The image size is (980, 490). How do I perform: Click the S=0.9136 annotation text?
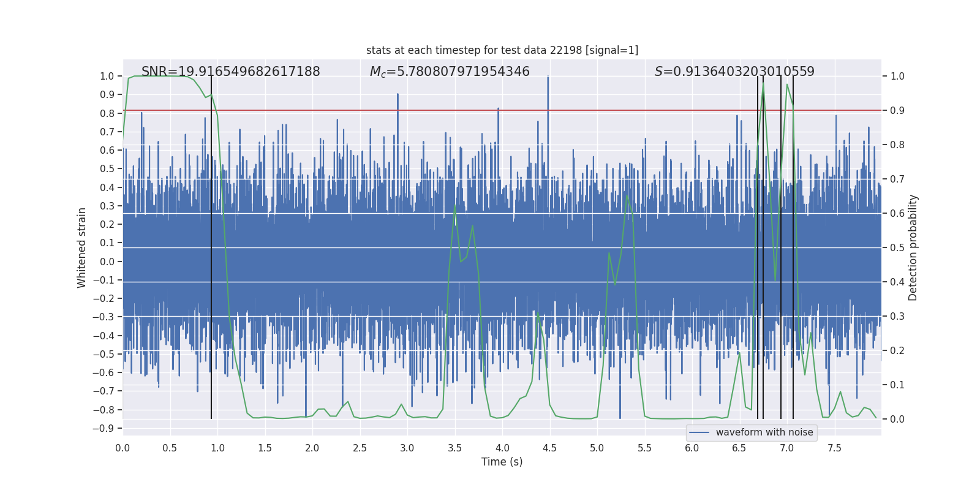(734, 72)
